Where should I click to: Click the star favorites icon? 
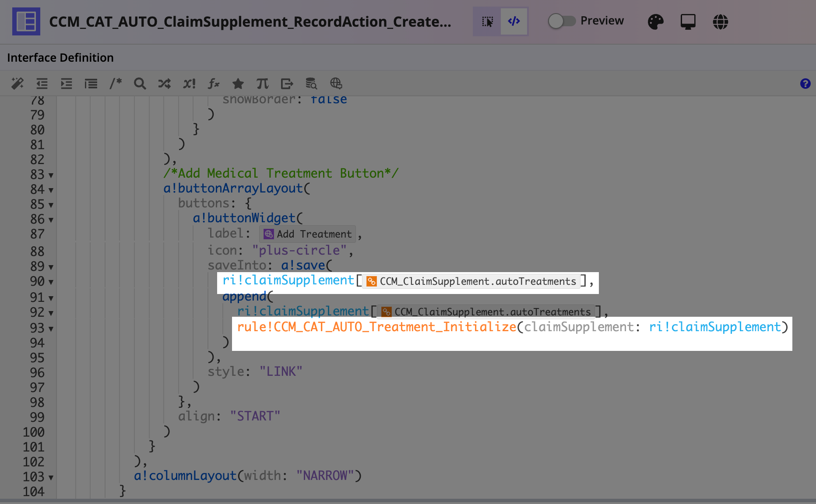pyautogui.click(x=238, y=83)
